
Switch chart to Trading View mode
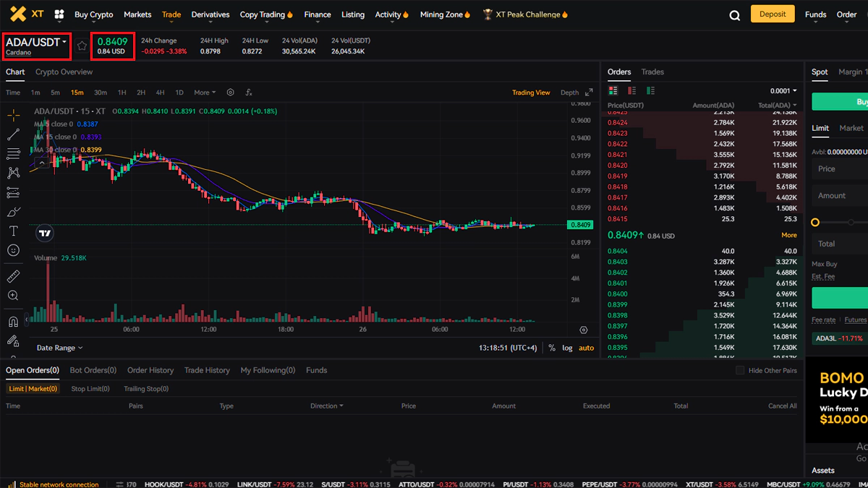click(531, 93)
